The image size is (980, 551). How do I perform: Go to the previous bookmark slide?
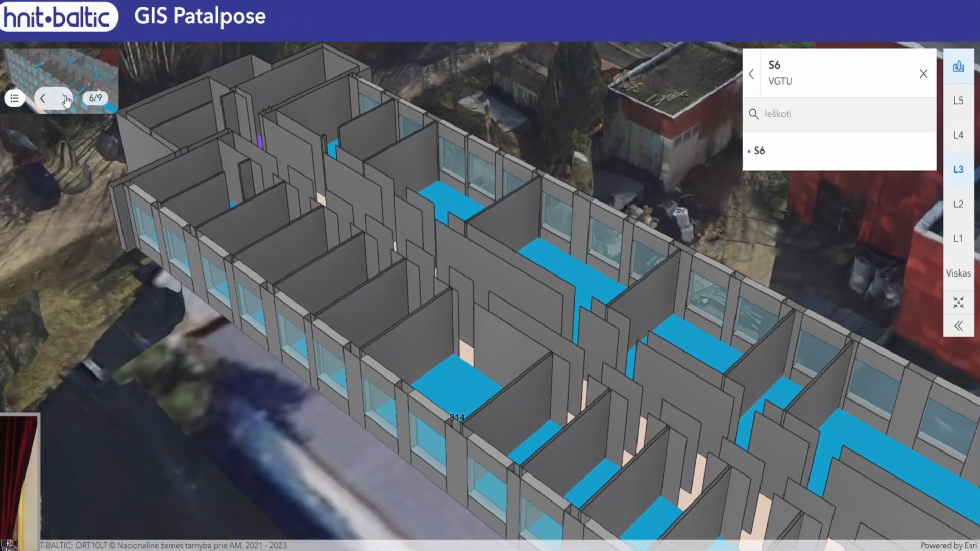pyautogui.click(x=43, y=98)
